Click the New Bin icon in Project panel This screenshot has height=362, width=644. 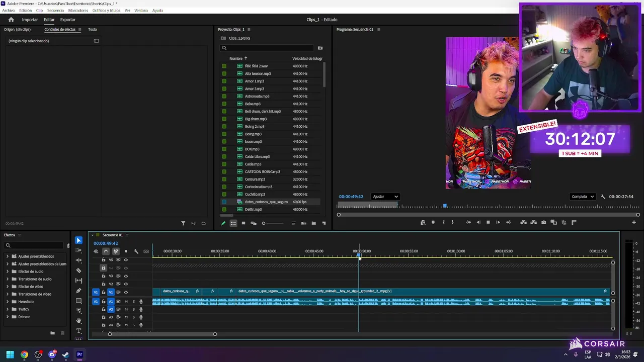313,223
